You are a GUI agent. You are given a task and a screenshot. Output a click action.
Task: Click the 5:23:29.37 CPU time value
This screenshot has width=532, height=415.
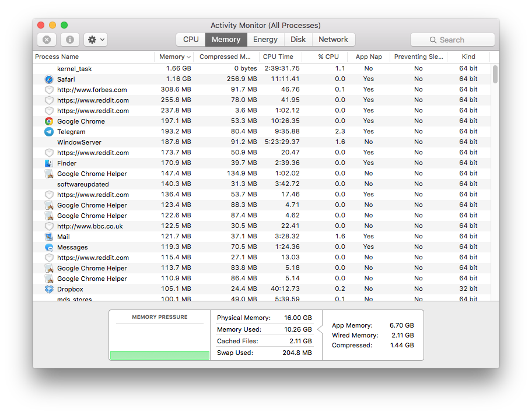click(x=282, y=142)
